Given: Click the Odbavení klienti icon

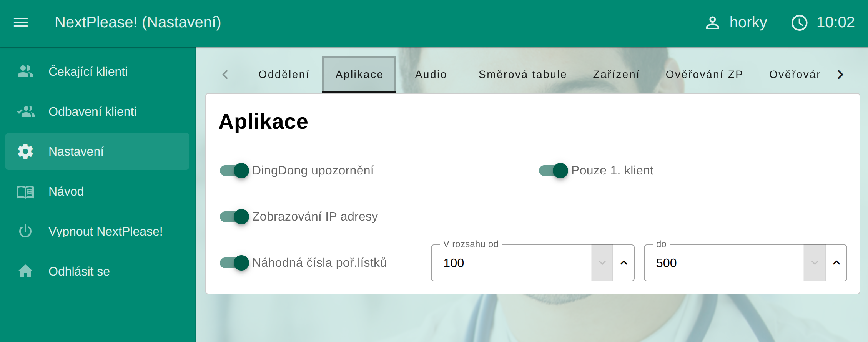Looking at the screenshot, I should tap(25, 111).
